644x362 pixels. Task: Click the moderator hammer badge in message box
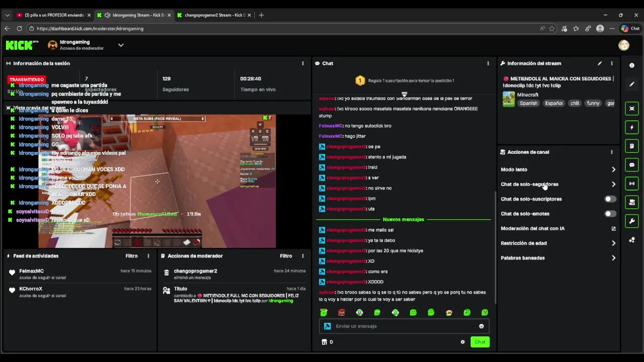(x=328, y=326)
